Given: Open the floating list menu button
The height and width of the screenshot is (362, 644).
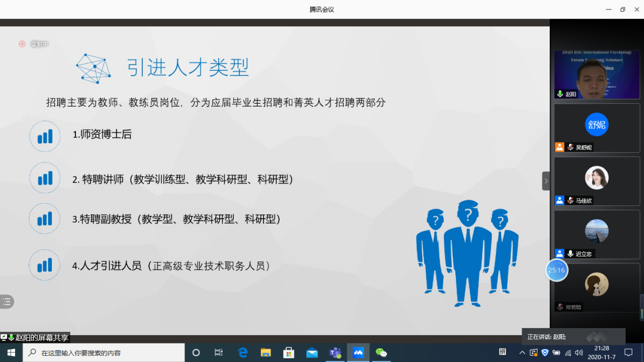Looking at the screenshot, I should [7, 302].
